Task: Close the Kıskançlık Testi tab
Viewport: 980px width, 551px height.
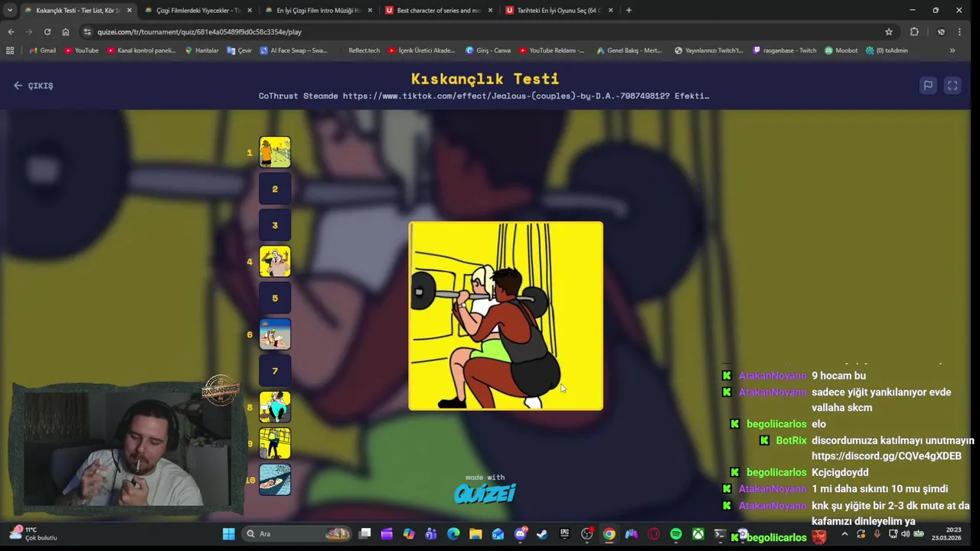Action: click(129, 10)
